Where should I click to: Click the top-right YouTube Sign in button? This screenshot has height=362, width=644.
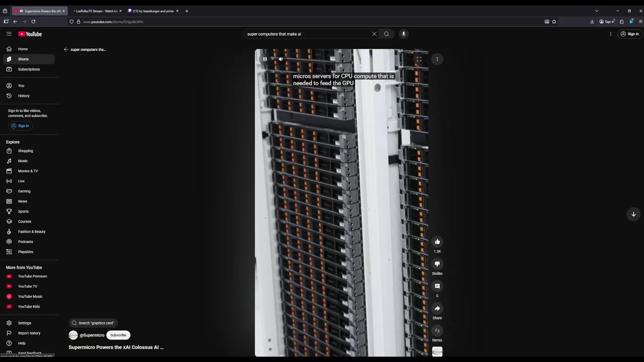pos(629,34)
